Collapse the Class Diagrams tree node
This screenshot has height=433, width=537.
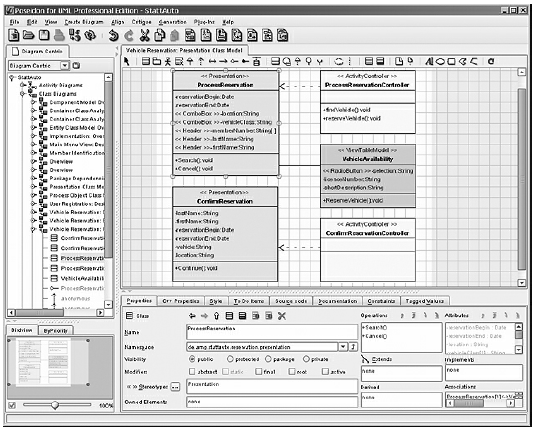click(x=23, y=94)
